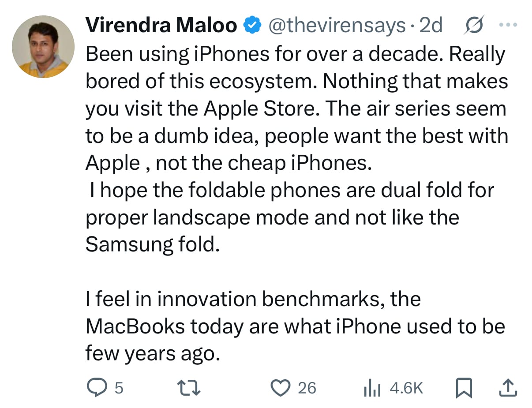Repost the tweet using the retweet icon
This screenshot has width=532, height=408.
click(189, 388)
